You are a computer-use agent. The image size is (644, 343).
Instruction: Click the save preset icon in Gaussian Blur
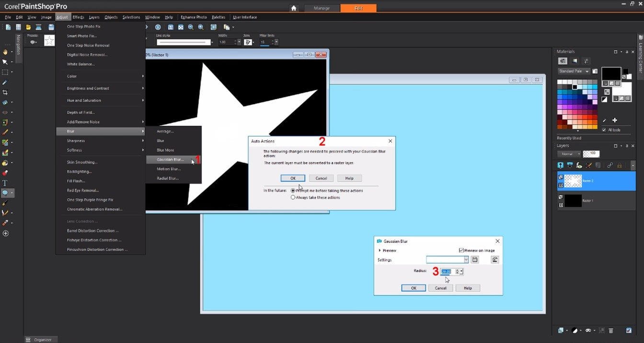[x=475, y=260]
